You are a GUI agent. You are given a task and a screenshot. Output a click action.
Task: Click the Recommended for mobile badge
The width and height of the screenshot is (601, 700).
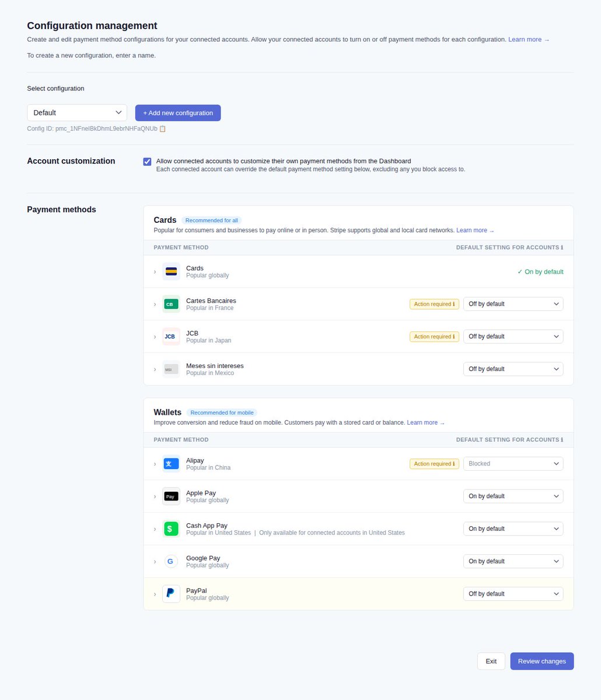222,413
